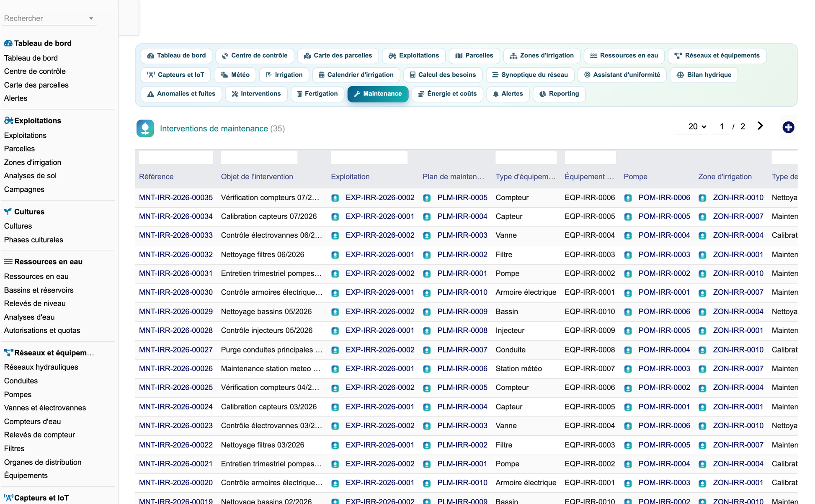815x504 pixels.
Task: Click Capteurs et IoT sidebar sensor icon
Action: pos(8,498)
